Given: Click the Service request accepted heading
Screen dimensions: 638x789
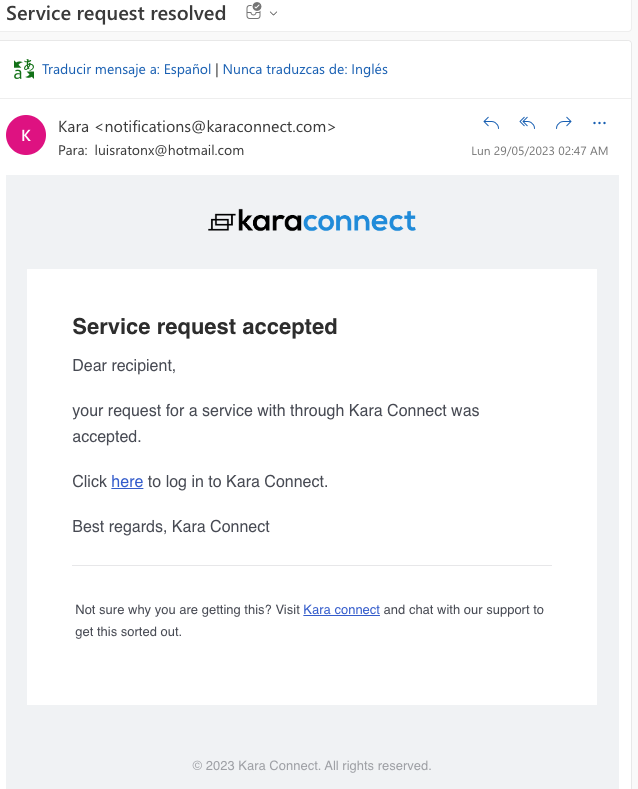Looking at the screenshot, I should (205, 327).
